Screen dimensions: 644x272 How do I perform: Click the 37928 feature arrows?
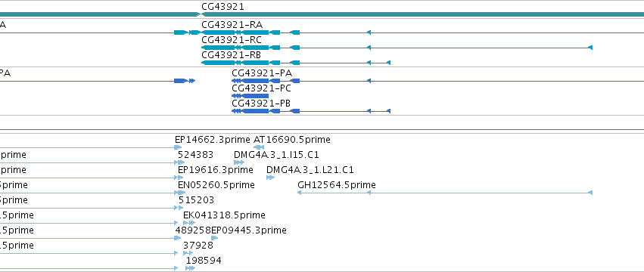click(188, 253)
